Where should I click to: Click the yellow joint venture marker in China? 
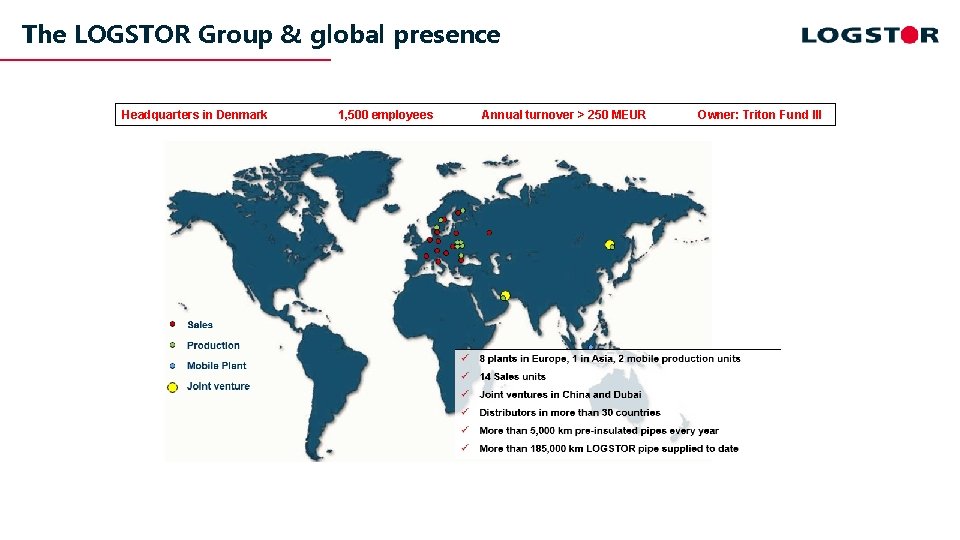(x=609, y=245)
